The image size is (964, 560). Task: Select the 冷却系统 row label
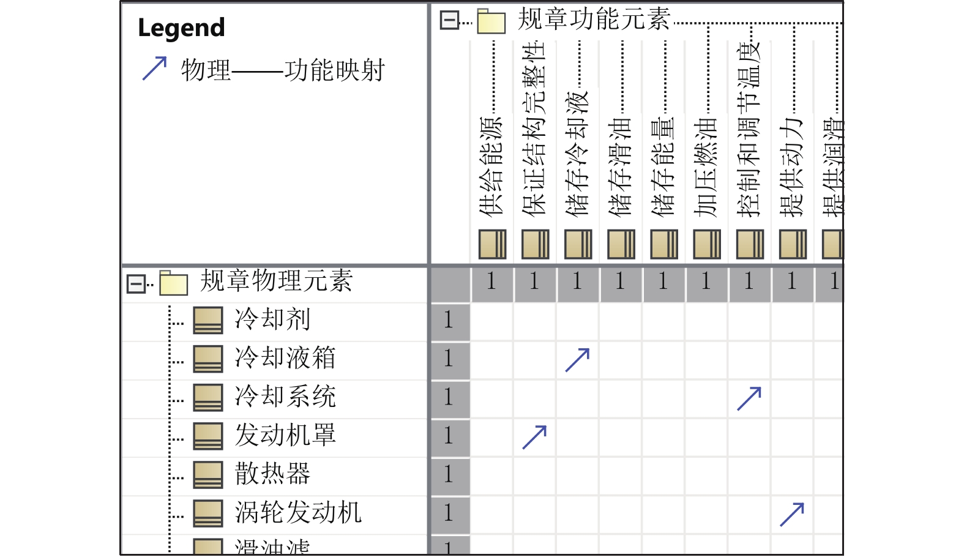point(285,397)
